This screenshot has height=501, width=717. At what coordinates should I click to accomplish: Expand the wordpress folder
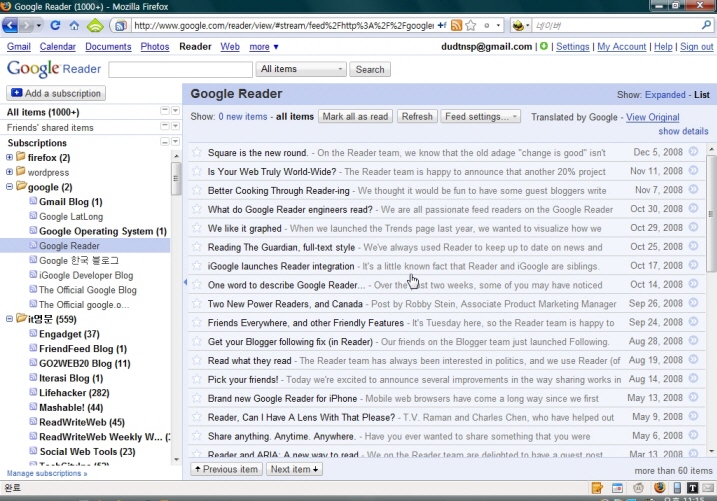[x=9, y=172]
